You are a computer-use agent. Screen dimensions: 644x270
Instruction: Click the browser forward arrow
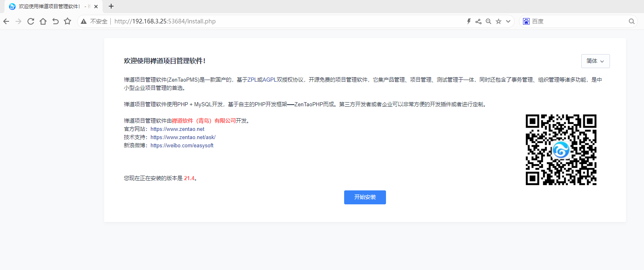tap(18, 21)
